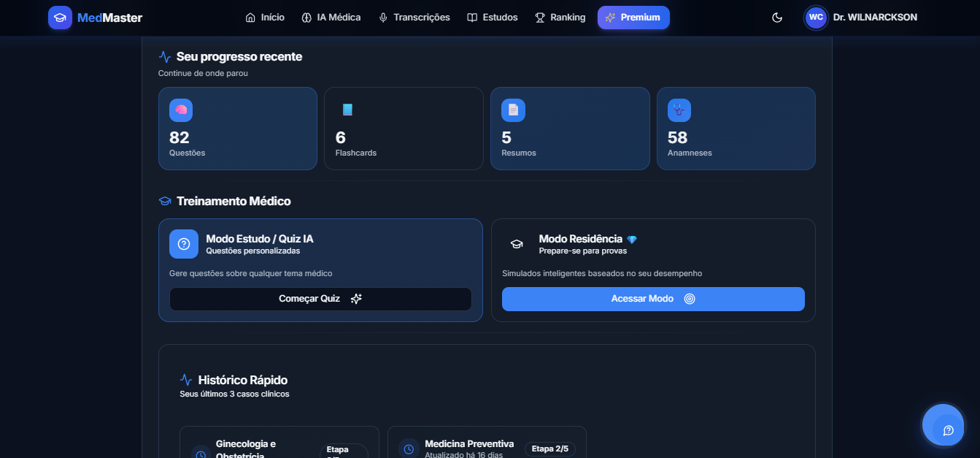Open the WC user avatar
The image size is (980, 458).
tap(816, 18)
